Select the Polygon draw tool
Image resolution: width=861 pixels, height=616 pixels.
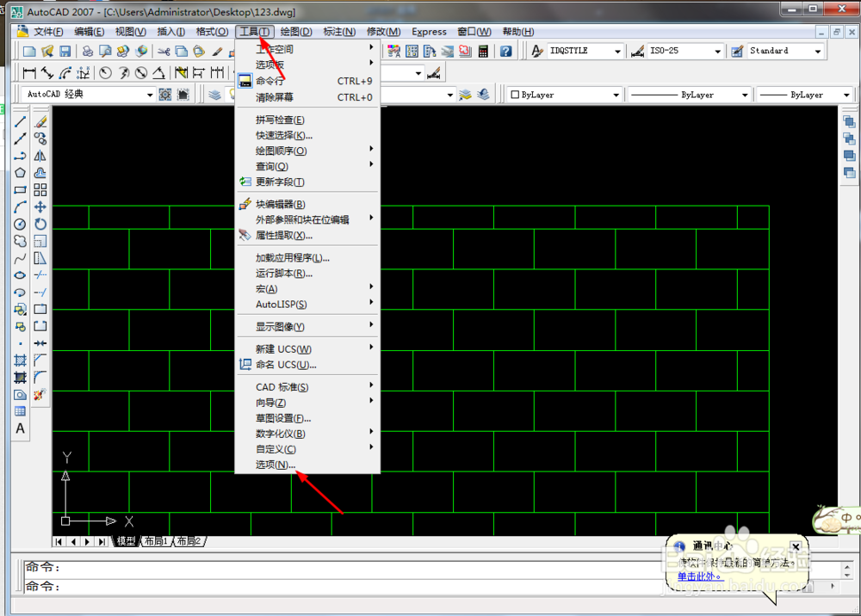pos(21,173)
